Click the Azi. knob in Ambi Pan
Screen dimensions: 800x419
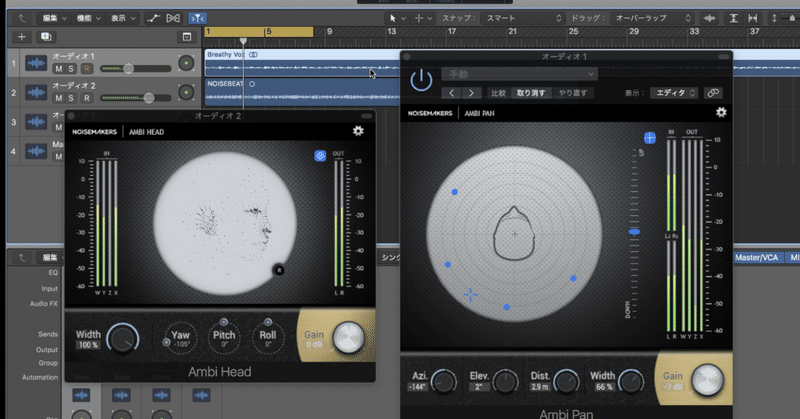tap(443, 381)
